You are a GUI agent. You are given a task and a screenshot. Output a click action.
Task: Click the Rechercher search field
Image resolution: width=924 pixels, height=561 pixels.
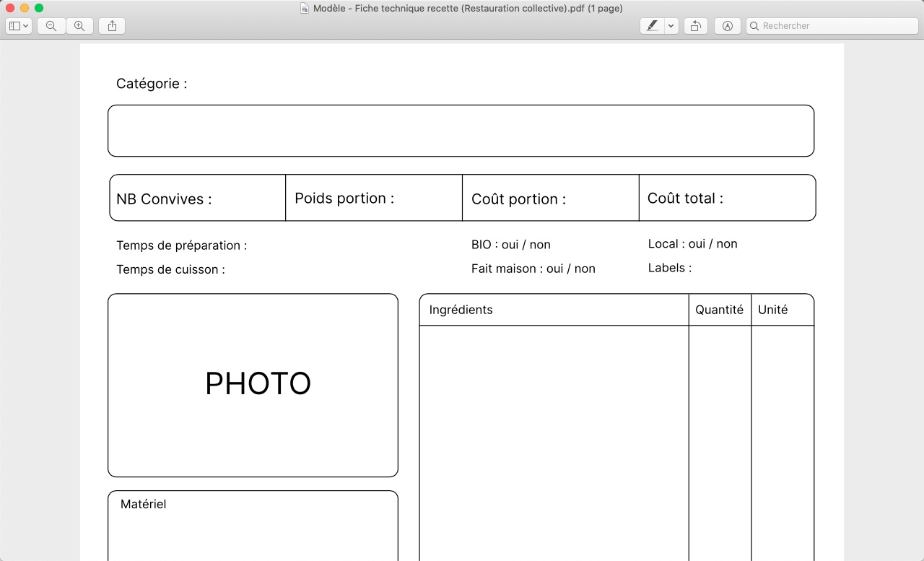837,26
